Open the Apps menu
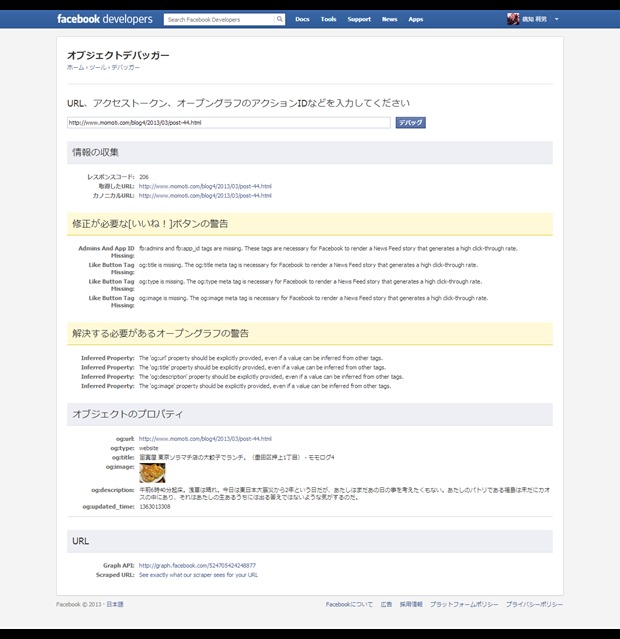The image size is (620, 639). point(416,19)
